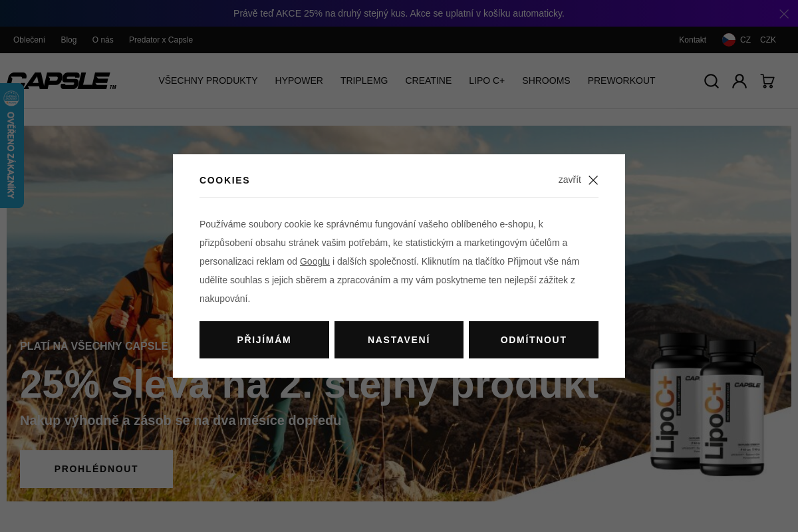Image resolution: width=798 pixels, height=532 pixels.
Task: Open the Ověřeno zákazníky side badge
Action: pos(11,146)
